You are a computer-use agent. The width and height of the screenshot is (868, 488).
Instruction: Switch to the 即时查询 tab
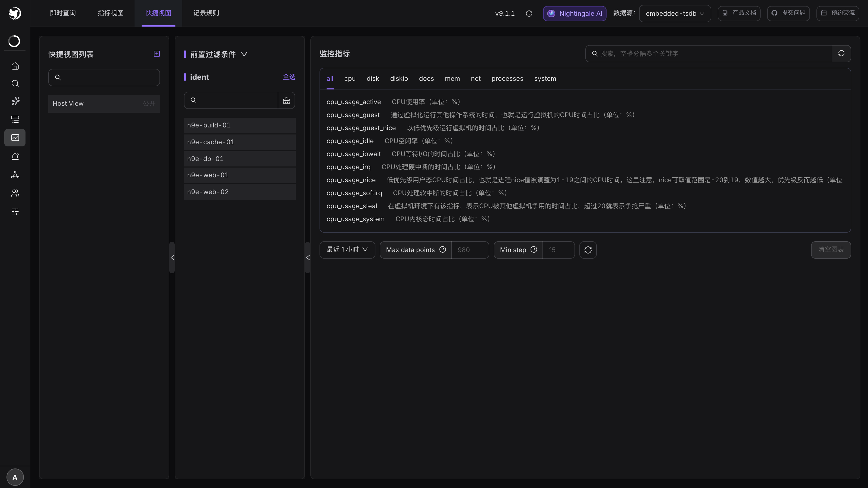point(63,13)
